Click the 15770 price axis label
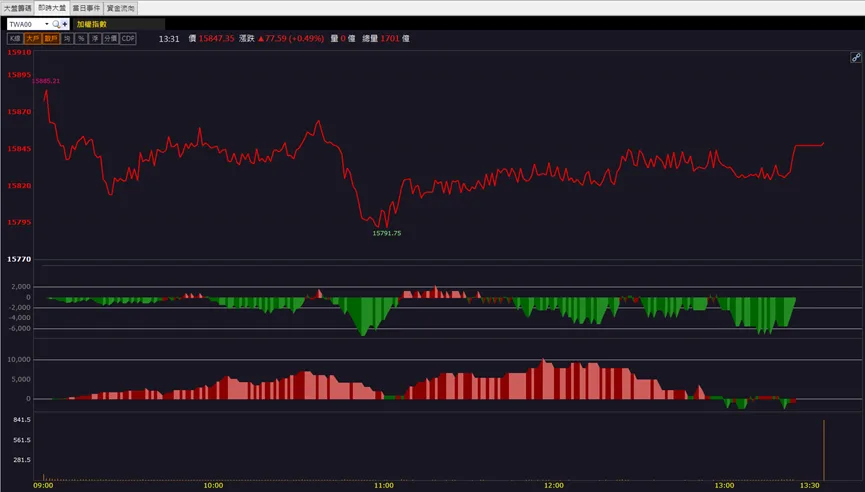This screenshot has width=865, height=492. pyautogui.click(x=19, y=259)
